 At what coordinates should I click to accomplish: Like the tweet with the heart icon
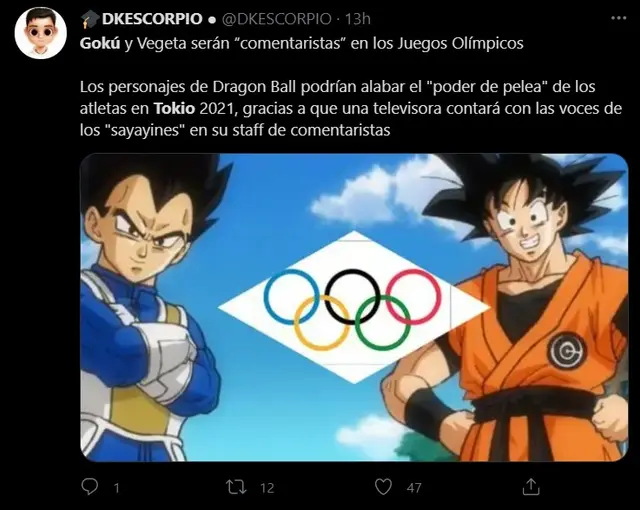pos(383,487)
